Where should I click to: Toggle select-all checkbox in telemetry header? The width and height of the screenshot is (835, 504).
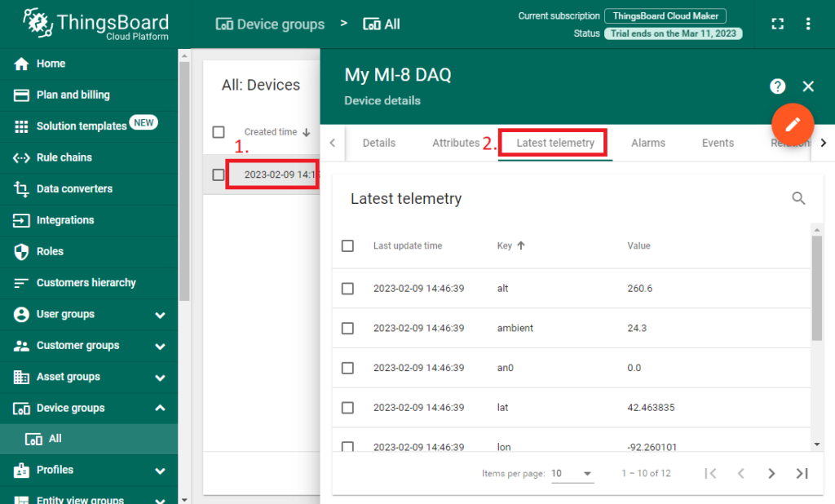point(348,245)
